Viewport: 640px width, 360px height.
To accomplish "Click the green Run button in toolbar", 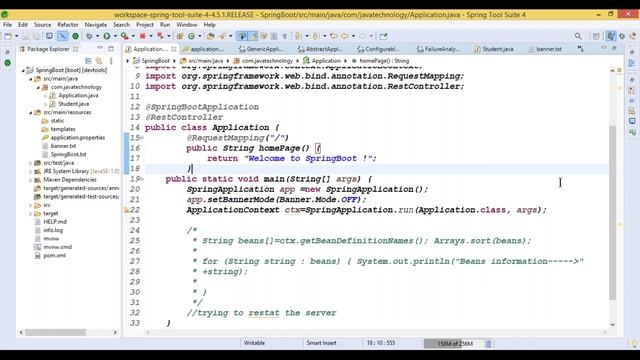I will pos(107,36).
